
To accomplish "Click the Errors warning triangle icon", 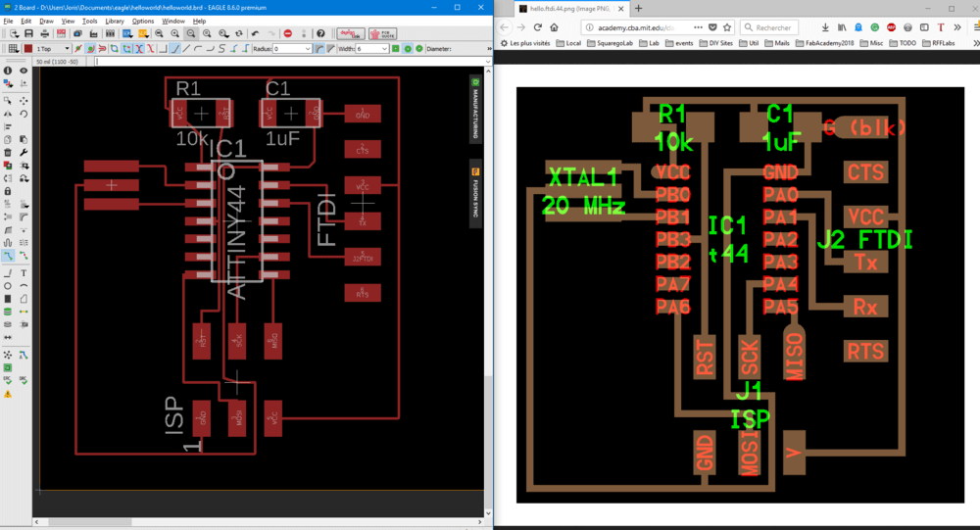I will 8,394.
